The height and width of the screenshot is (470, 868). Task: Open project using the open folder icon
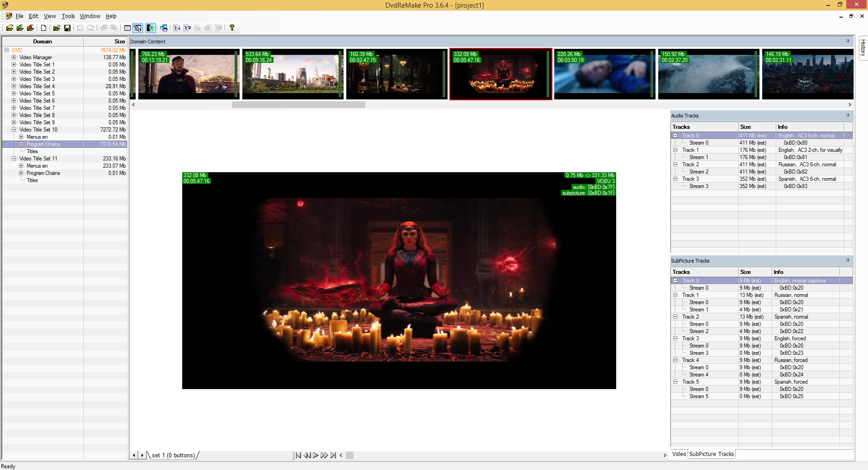click(x=57, y=28)
